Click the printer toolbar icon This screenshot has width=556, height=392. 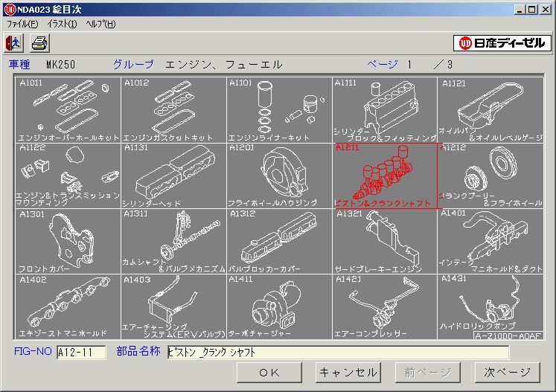tap(39, 42)
